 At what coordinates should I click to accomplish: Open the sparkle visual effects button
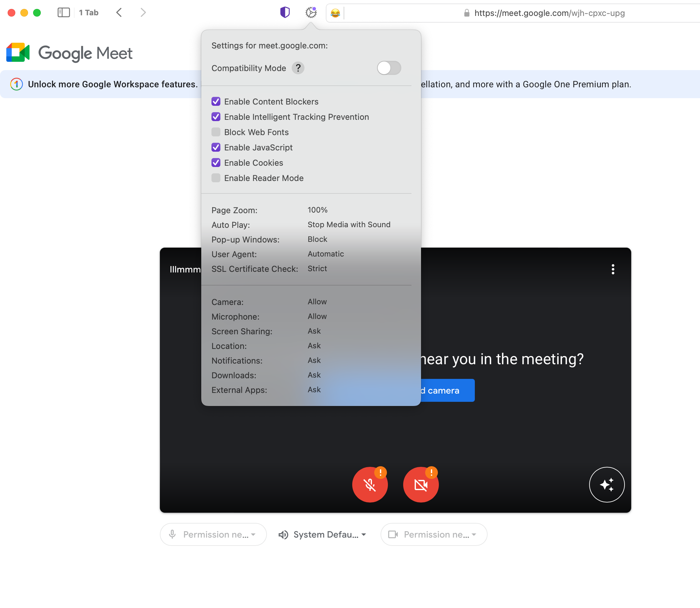tap(606, 484)
